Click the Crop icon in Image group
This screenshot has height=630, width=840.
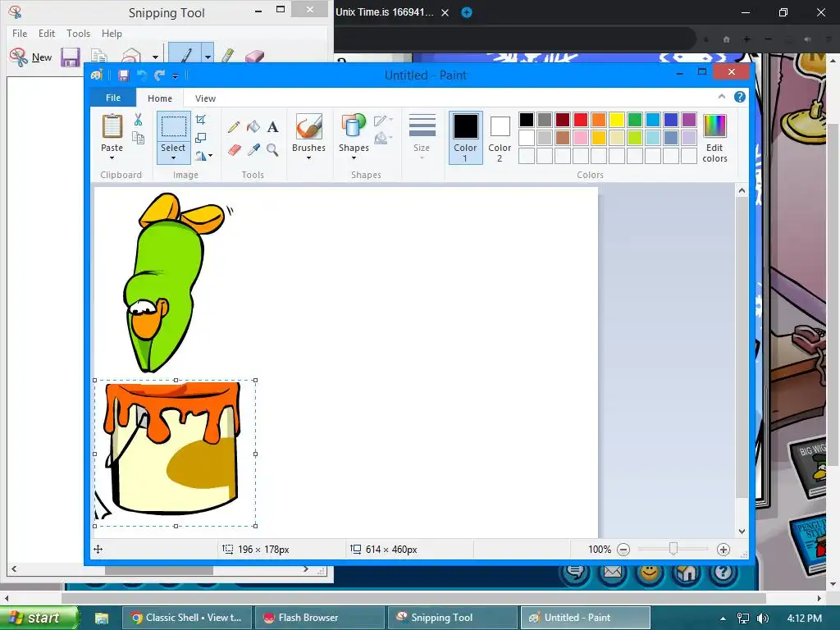[x=201, y=120]
